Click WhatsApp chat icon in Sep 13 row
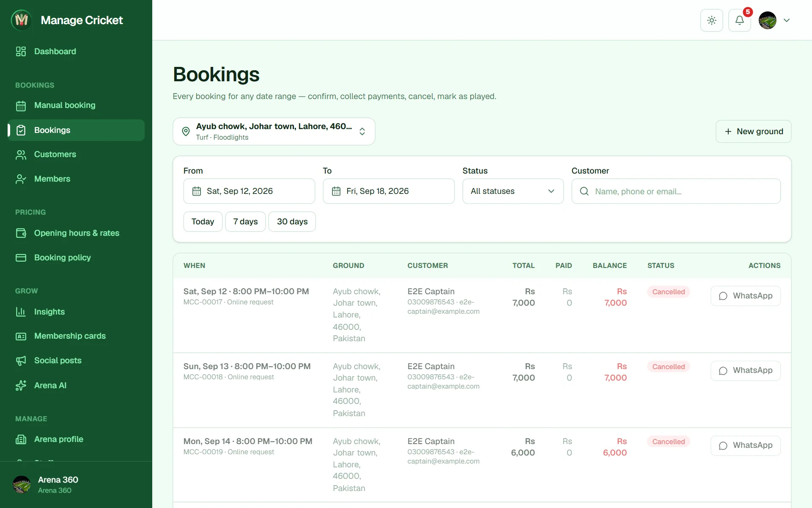Screen dimensions: 812x508 (x=723, y=371)
